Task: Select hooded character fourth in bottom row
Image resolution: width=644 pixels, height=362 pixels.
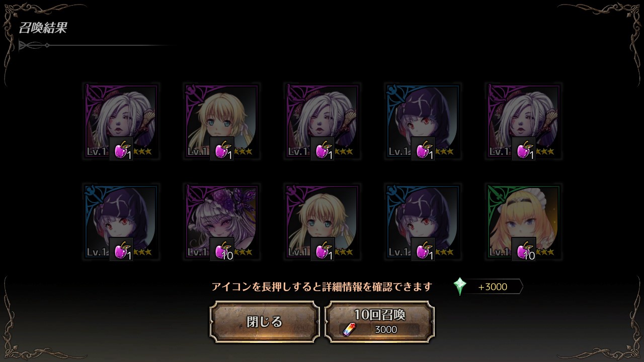Action: (x=423, y=222)
